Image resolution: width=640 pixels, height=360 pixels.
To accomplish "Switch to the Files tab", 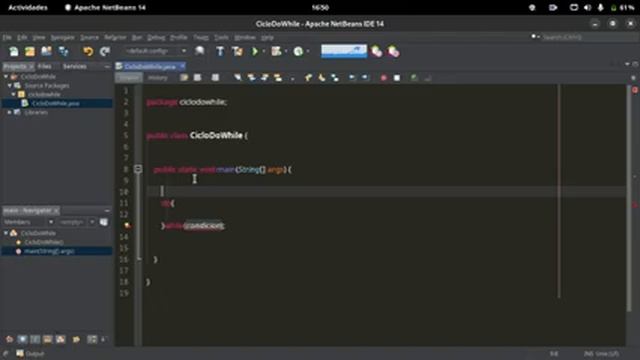I will point(44,66).
